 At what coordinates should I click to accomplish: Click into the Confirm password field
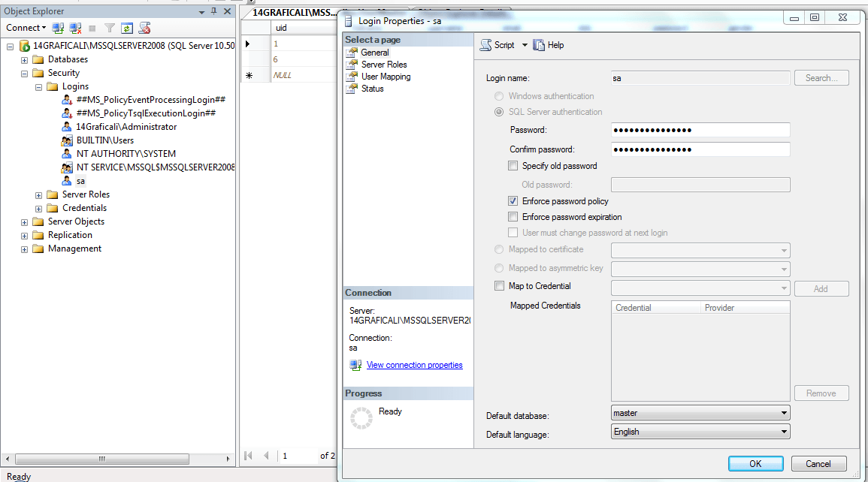coord(700,150)
